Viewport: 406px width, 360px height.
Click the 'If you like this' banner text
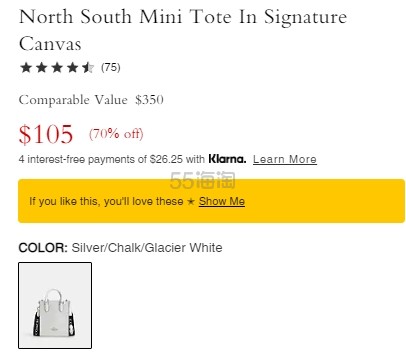click(x=106, y=201)
